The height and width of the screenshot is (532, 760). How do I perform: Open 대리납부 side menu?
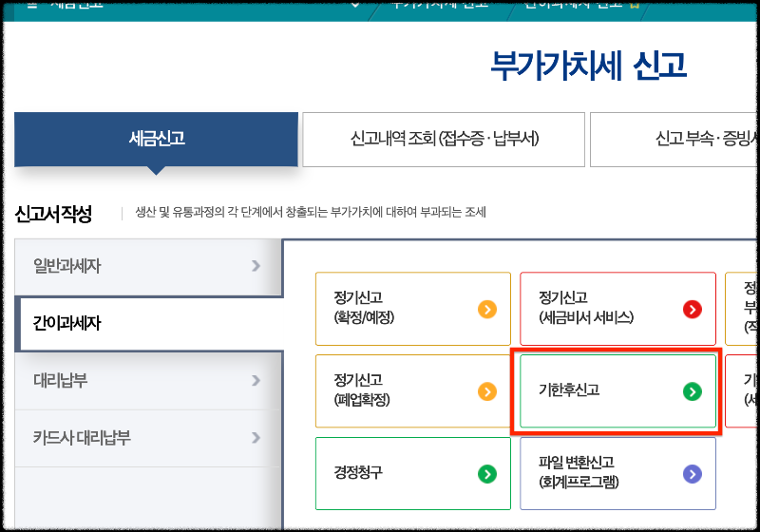[148, 381]
